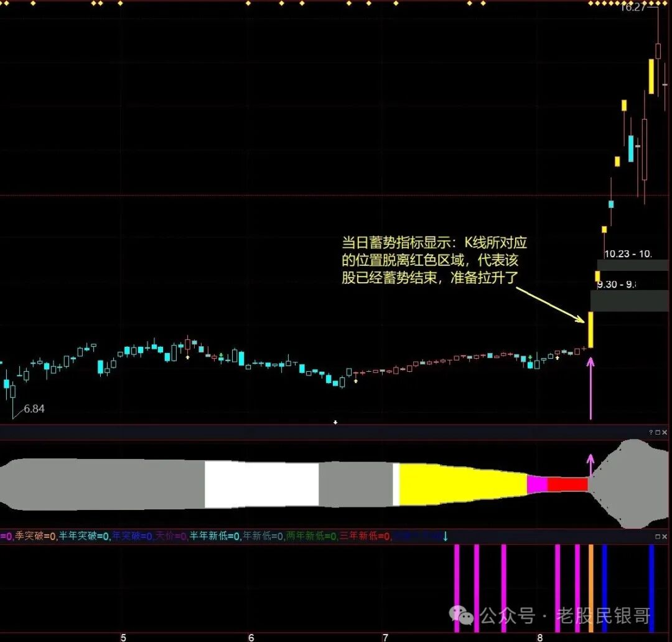This screenshot has height=642, width=672.
Task: Click month 8 on the time axis
Action: point(540,637)
